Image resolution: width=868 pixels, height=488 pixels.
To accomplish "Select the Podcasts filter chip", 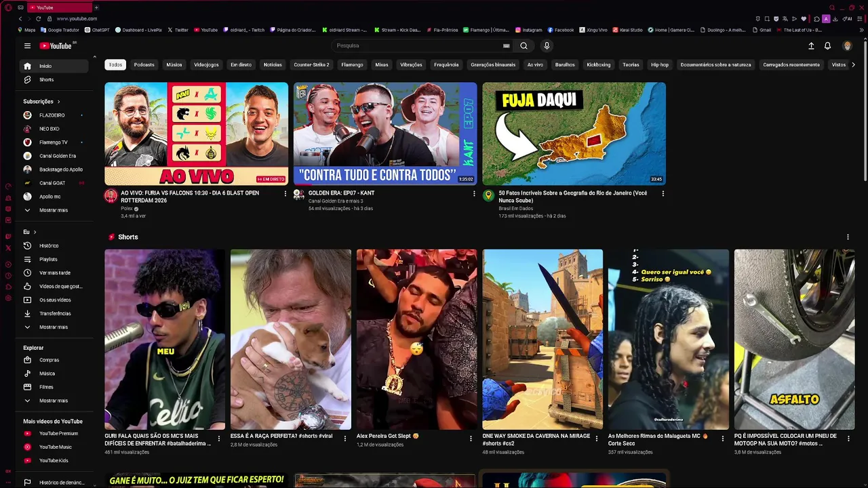I will [144, 64].
